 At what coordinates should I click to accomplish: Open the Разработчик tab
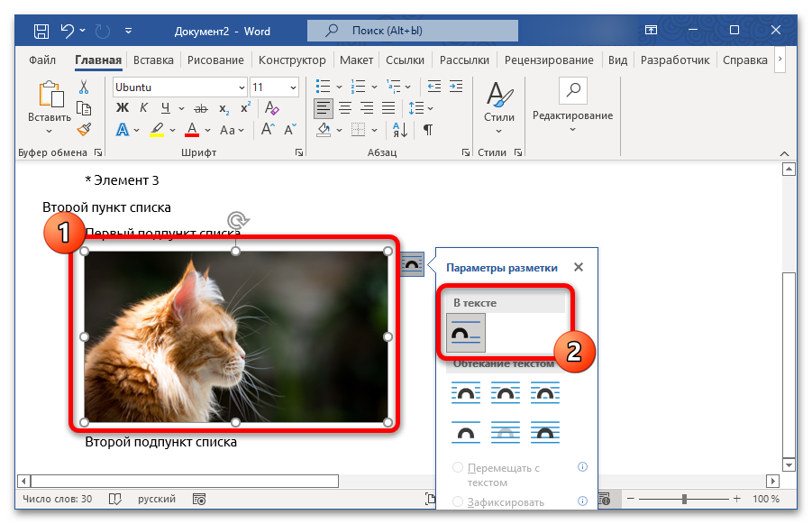point(675,60)
